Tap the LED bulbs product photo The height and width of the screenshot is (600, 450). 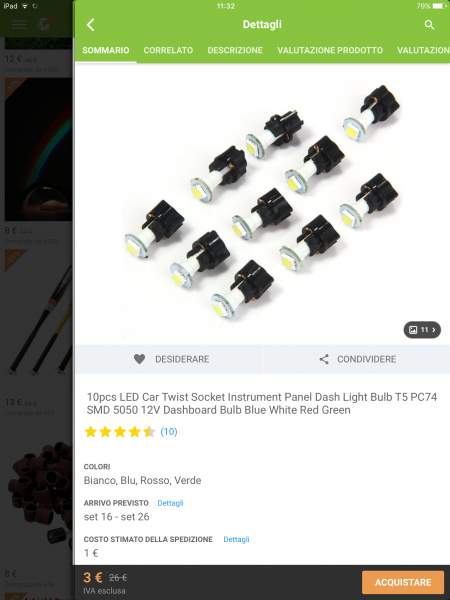coord(262,203)
